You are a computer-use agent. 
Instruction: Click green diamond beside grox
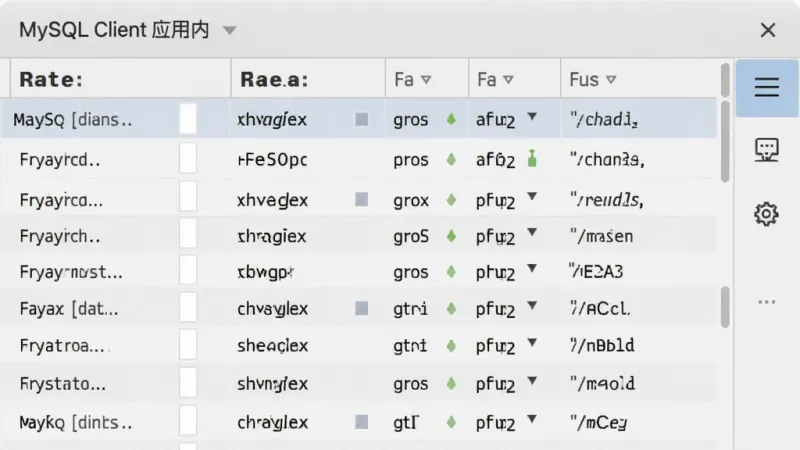(451, 199)
